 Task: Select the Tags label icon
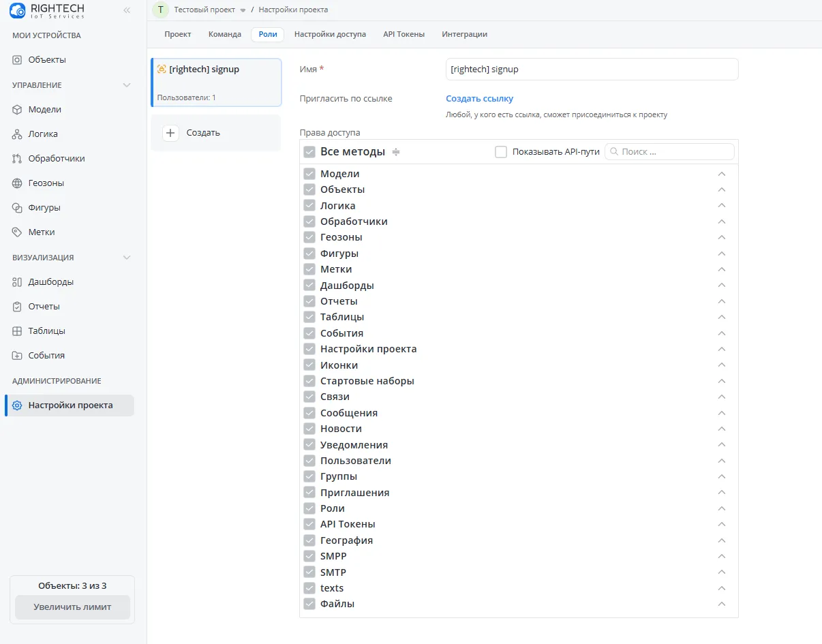17,232
